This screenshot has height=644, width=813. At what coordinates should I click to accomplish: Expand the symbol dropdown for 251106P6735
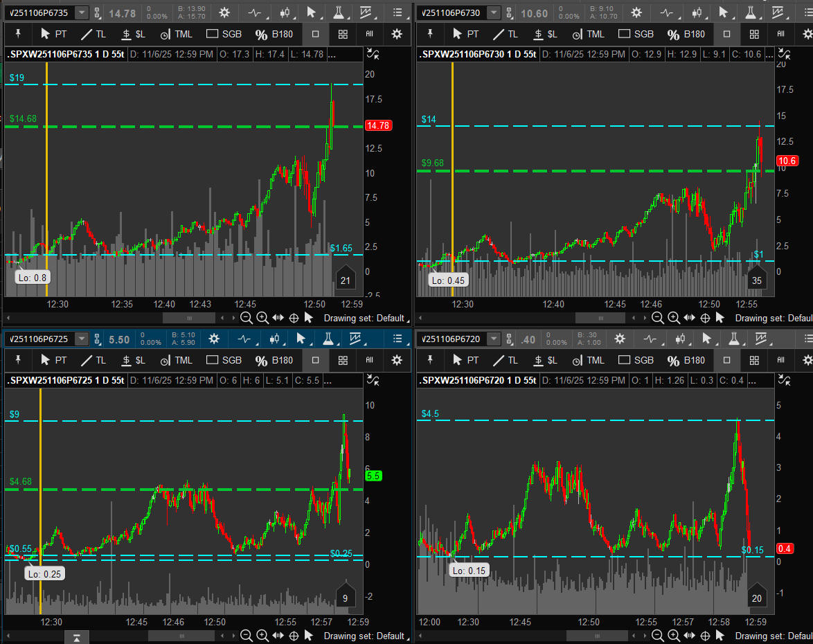(x=82, y=12)
